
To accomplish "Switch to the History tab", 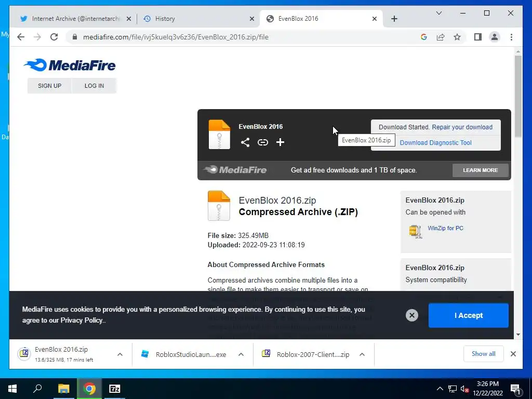I will point(198,19).
